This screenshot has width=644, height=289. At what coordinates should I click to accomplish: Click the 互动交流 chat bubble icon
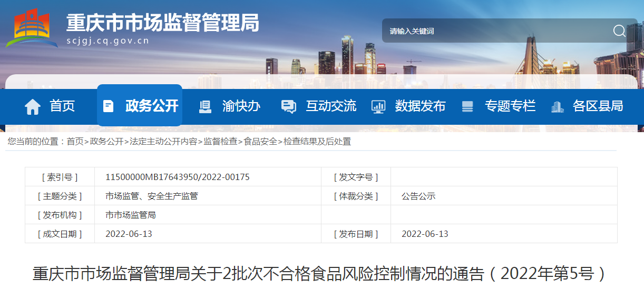(x=289, y=106)
